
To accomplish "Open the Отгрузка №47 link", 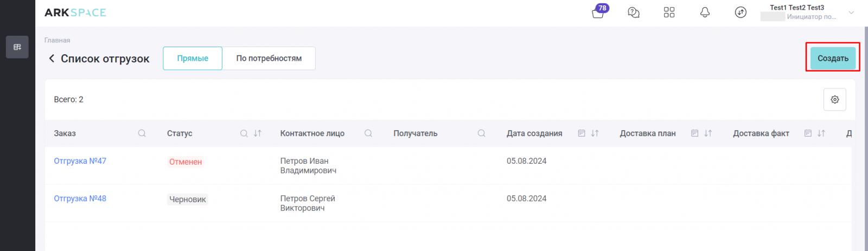I will [x=80, y=161].
